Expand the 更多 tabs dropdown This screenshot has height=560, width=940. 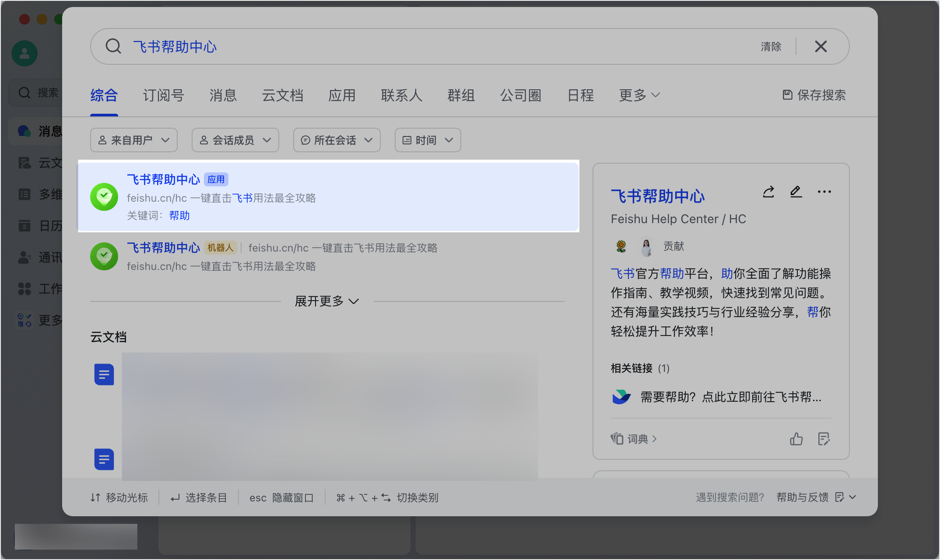point(639,95)
